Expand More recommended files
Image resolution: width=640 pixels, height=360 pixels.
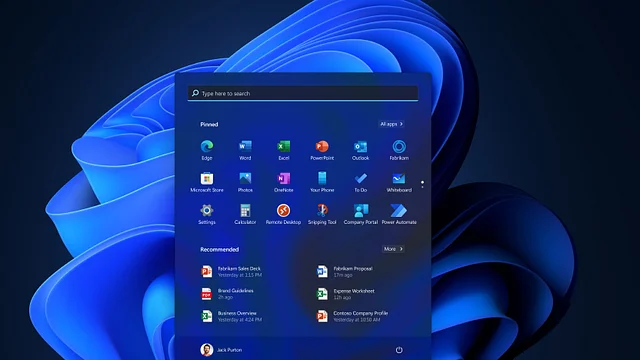tap(393, 249)
